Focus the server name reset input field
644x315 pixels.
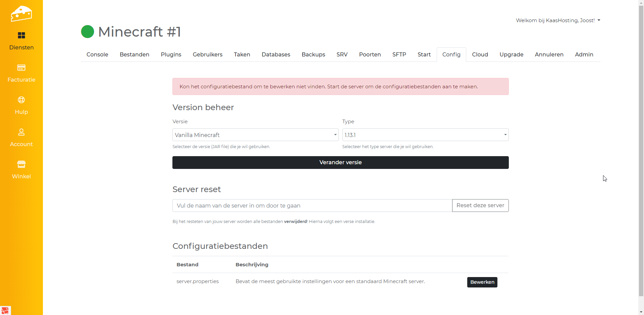click(x=312, y=206)
